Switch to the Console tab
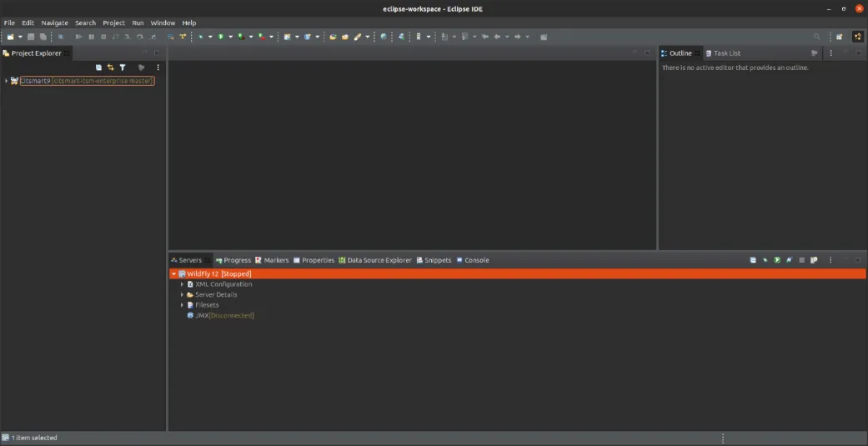 pos(473,260)
